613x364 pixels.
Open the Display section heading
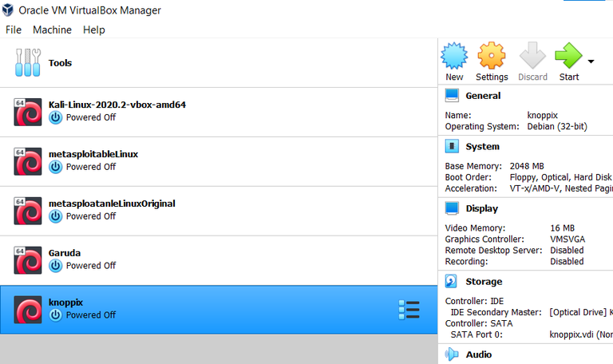(481, 209)
